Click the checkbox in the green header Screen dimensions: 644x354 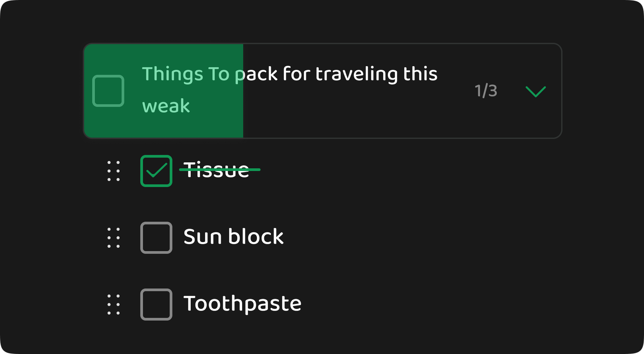tap(108, 90)
